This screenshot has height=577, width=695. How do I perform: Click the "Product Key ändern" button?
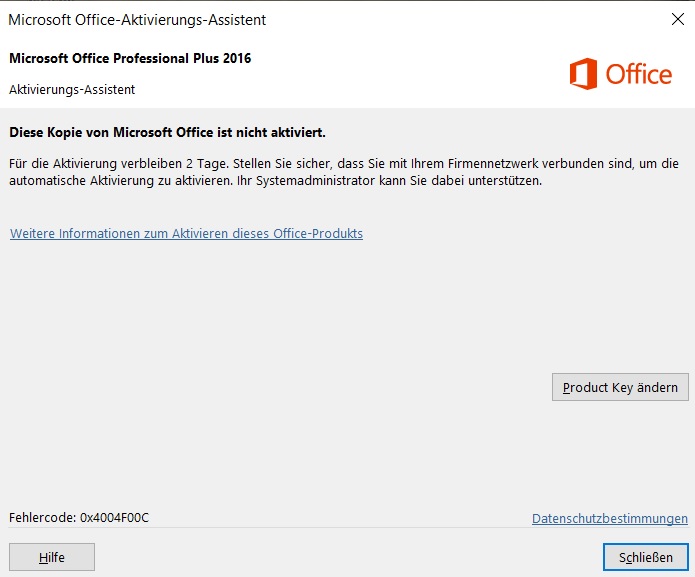pos(620,388)
